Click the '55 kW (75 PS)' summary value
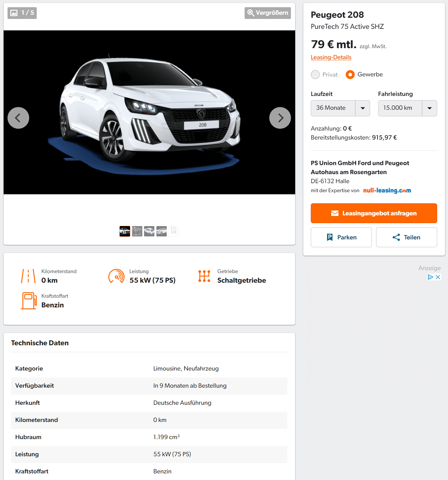The image size is (448, 480). 153,280
